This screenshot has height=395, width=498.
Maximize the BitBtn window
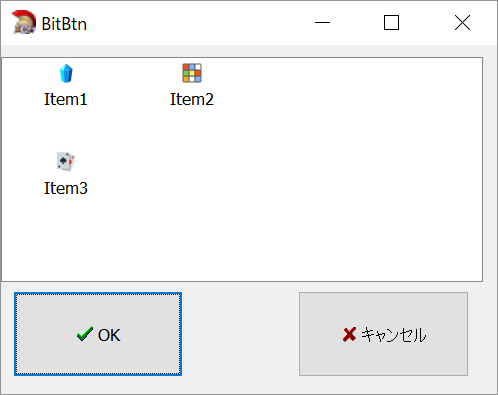pos(391,23)
